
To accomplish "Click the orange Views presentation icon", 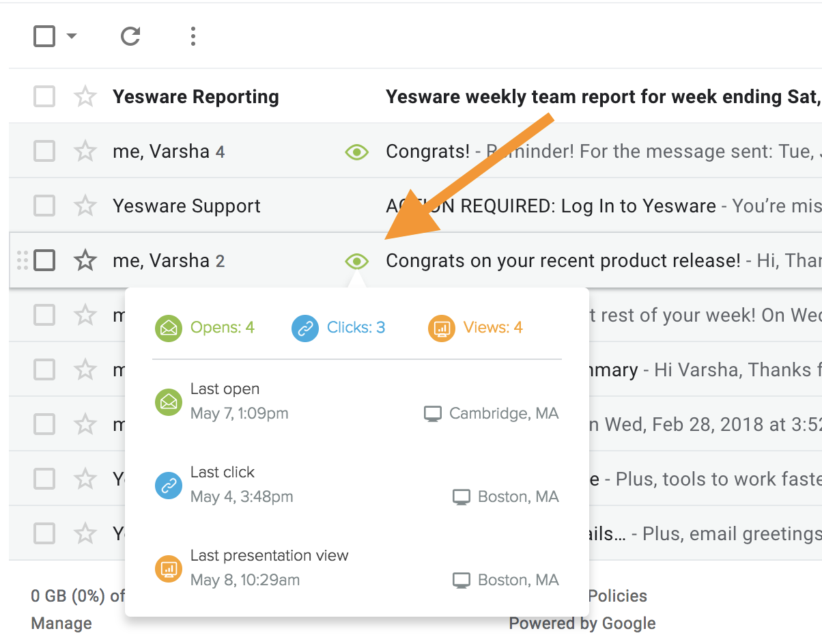I will (442, 328).
